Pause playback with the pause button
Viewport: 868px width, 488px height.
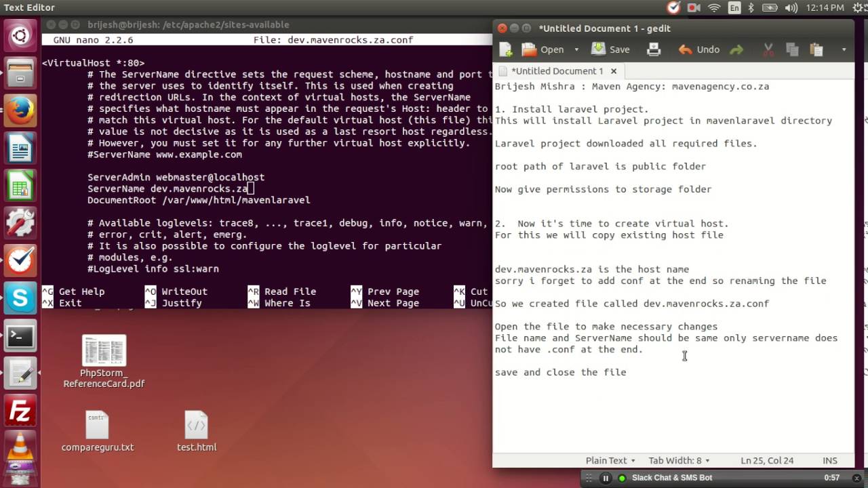606,478
